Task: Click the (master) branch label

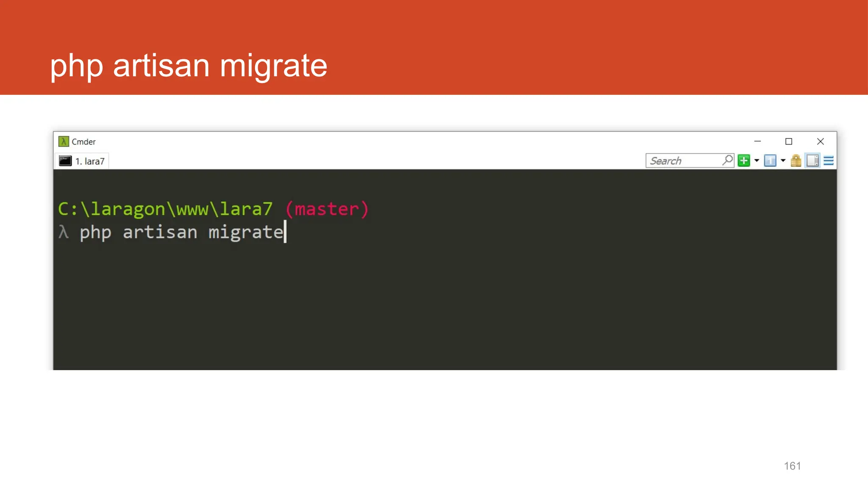Action: [327, 209]
